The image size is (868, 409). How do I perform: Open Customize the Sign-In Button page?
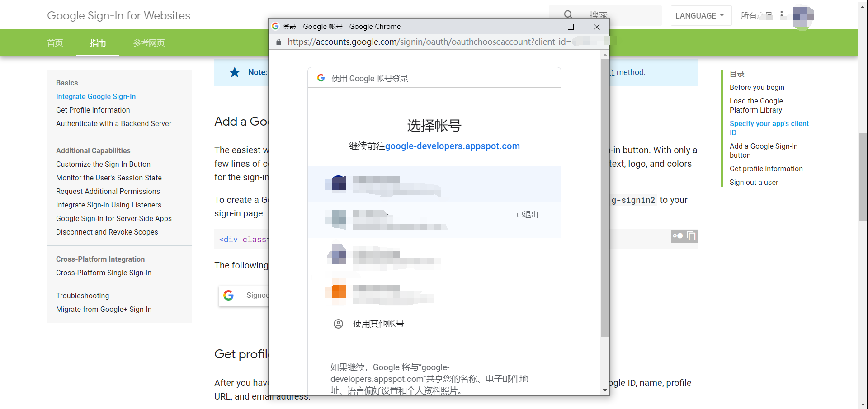103,164
